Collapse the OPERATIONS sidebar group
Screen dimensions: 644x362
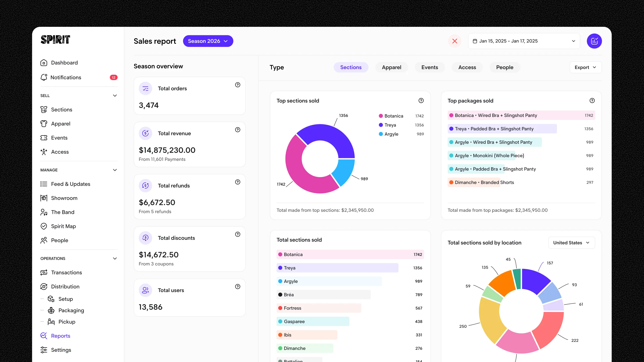tap(115, 259)
